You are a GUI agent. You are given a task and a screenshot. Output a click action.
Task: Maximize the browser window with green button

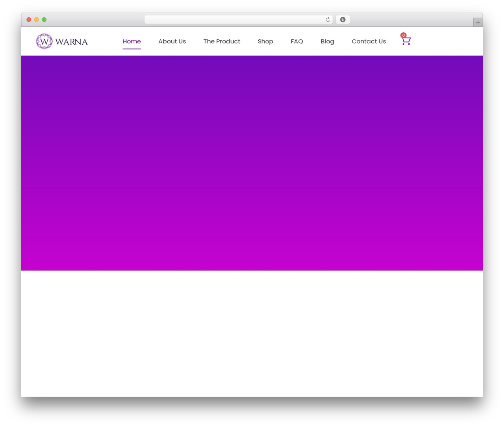click(x=44, y=20)
